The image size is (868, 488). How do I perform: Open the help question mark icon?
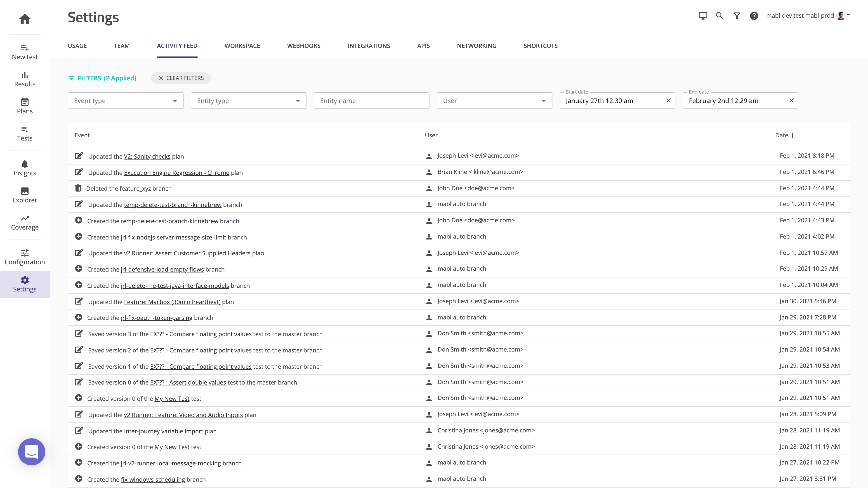(754, 16)
